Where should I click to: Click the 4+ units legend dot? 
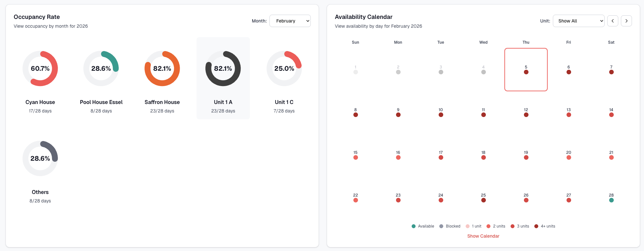click(x=536, y=226)
